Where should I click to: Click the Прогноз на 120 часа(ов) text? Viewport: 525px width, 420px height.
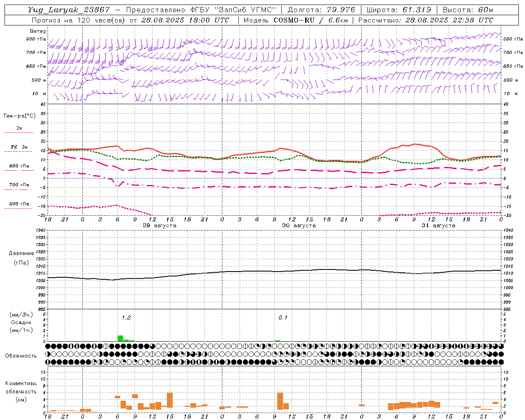click(x=79, y=20)
